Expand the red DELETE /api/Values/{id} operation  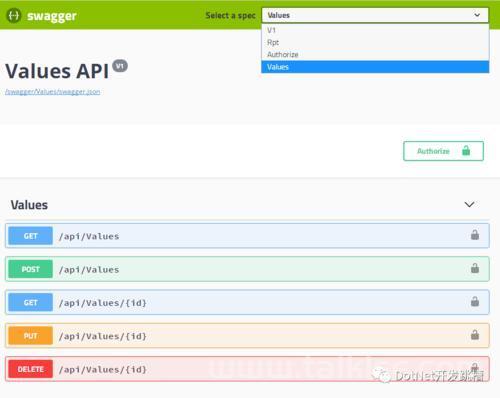click(x=247, y=369)
